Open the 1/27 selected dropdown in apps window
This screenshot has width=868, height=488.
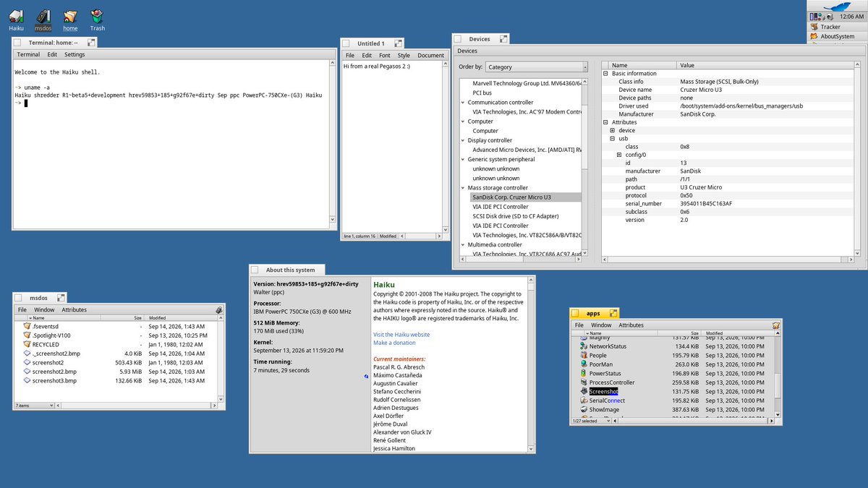click(590, 421)
